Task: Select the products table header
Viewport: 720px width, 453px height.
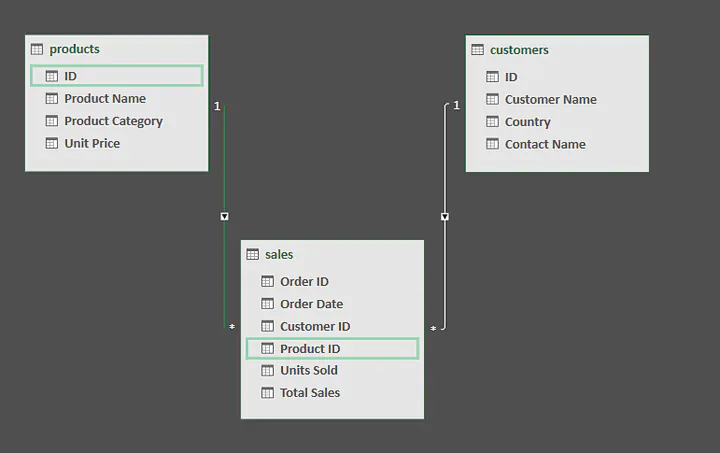Action: [x=117, y=49]
